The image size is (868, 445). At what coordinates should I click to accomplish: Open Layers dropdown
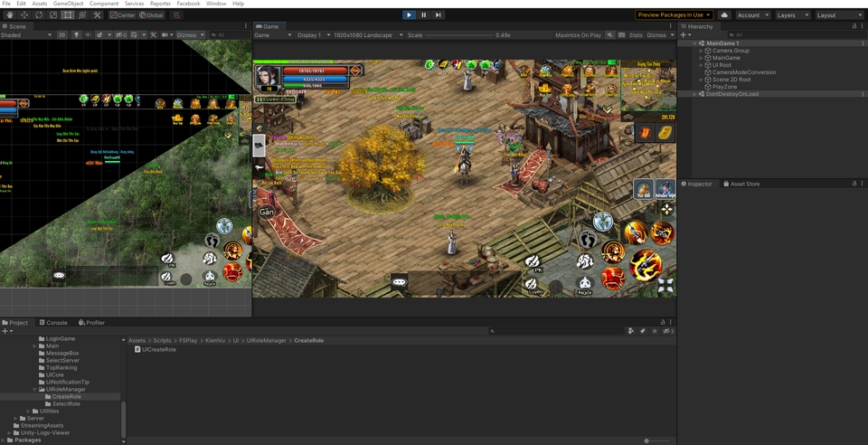(x=793, y=15)
